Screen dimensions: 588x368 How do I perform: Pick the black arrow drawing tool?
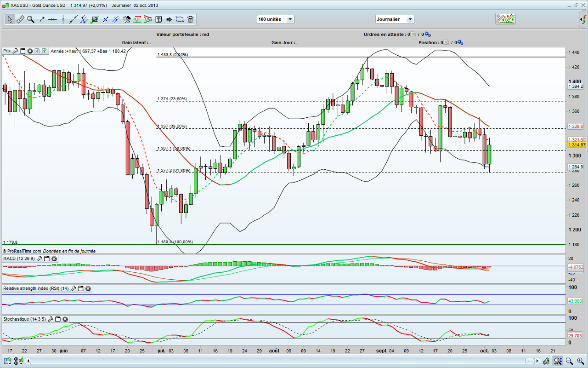click(x=169, y=19)
